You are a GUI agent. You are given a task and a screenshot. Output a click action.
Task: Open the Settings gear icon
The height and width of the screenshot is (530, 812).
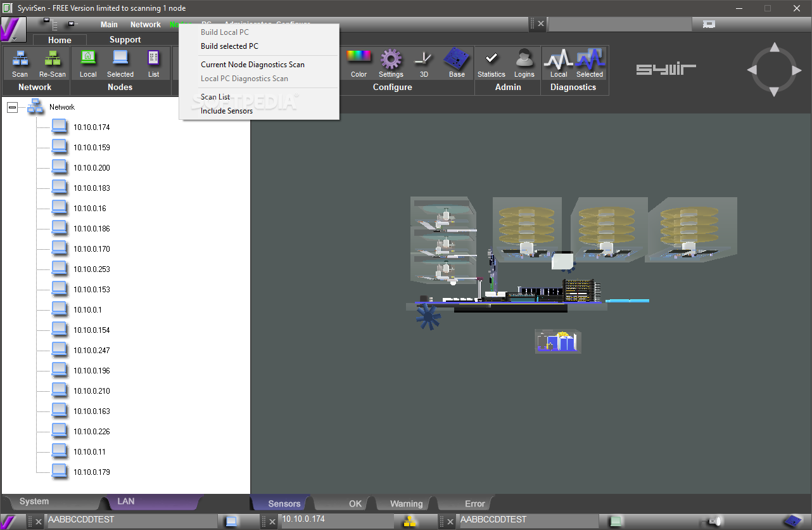point(391,58)
